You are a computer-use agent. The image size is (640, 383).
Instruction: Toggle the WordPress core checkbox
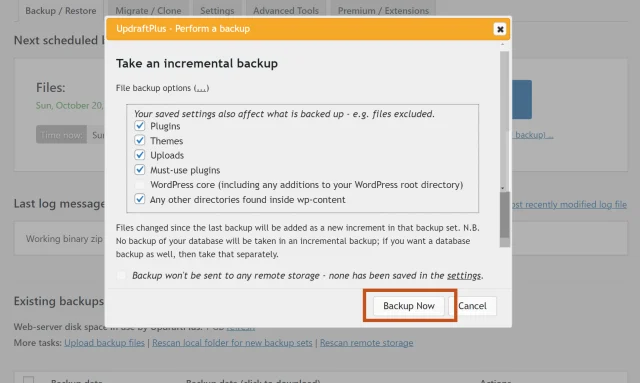coord(140,185)
